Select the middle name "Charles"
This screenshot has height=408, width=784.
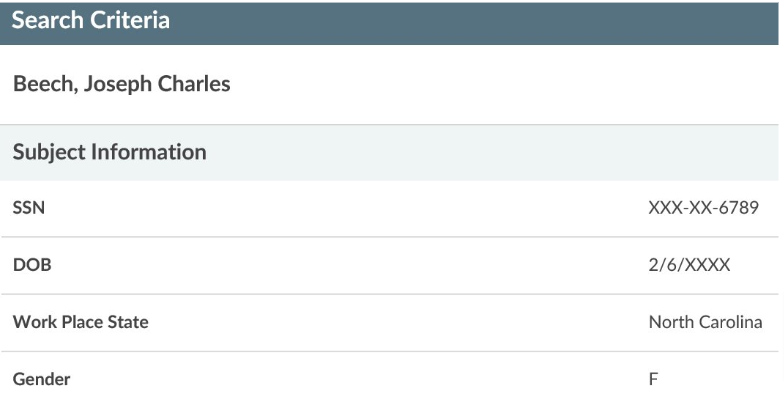point(195,84)
